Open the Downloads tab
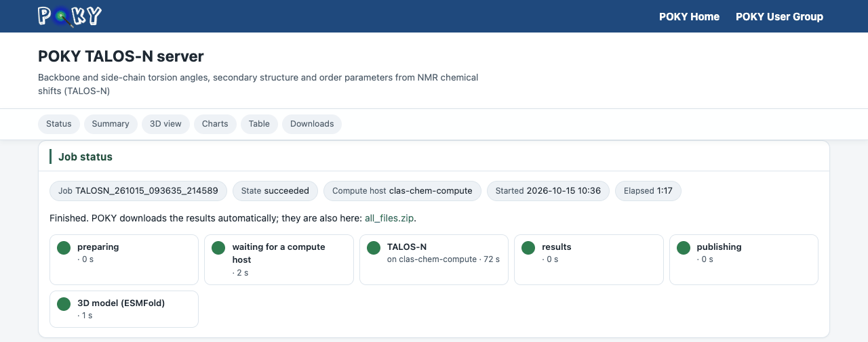 click(312, 124)
